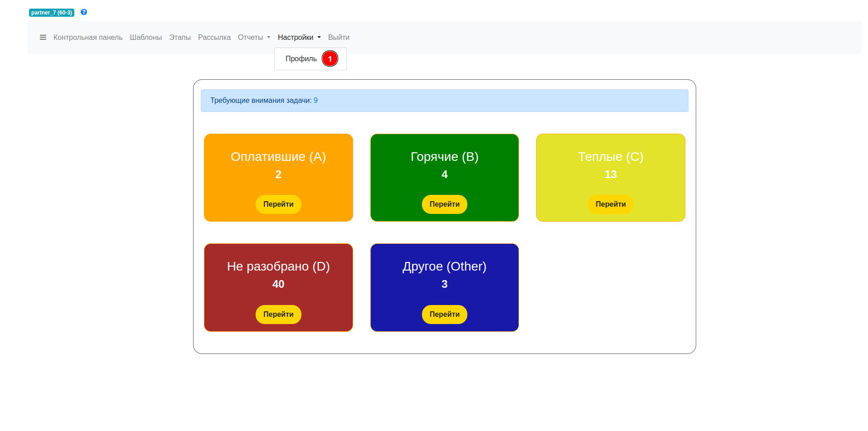Click the hamburger menu icon
Image resolution: width=868 pixels, height=431 pixels.
click(43, 38)
